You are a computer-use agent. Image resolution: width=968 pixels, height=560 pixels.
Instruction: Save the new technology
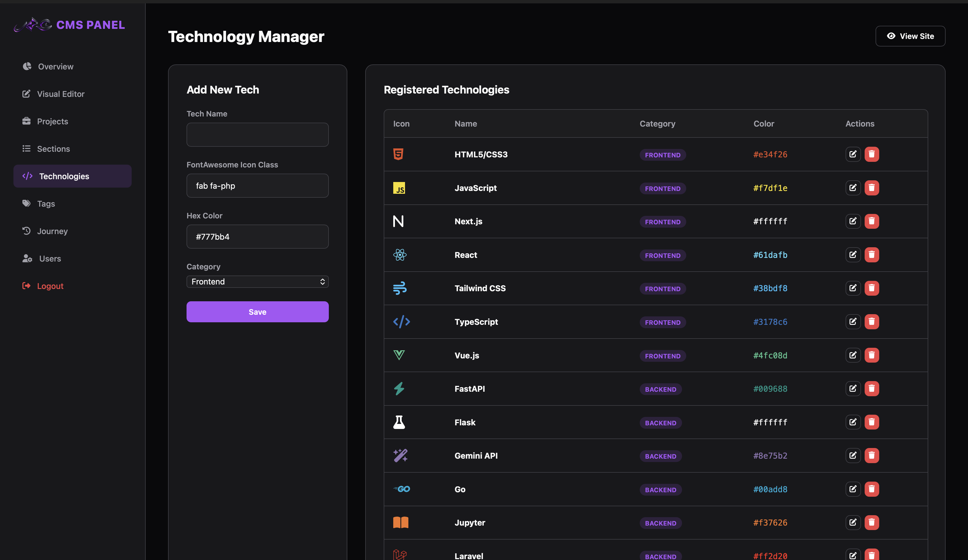(257, 311)
